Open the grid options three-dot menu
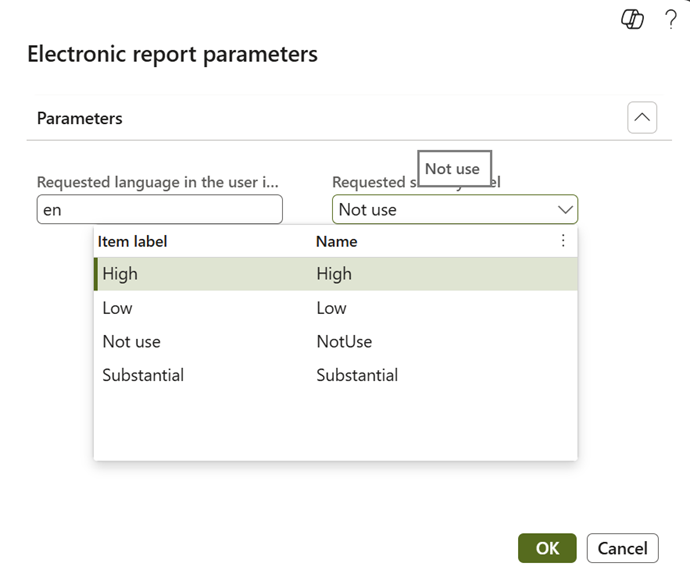 [563, 241]
